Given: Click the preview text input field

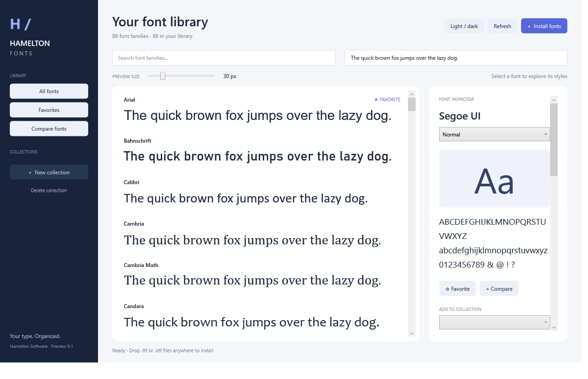Looking at the screenshot, I should 456,58.
